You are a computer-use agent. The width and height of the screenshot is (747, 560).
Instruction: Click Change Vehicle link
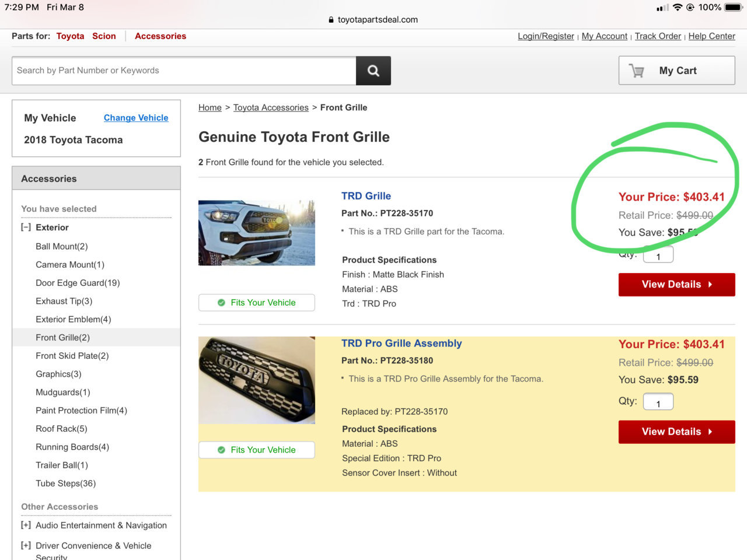coord(136,118)
